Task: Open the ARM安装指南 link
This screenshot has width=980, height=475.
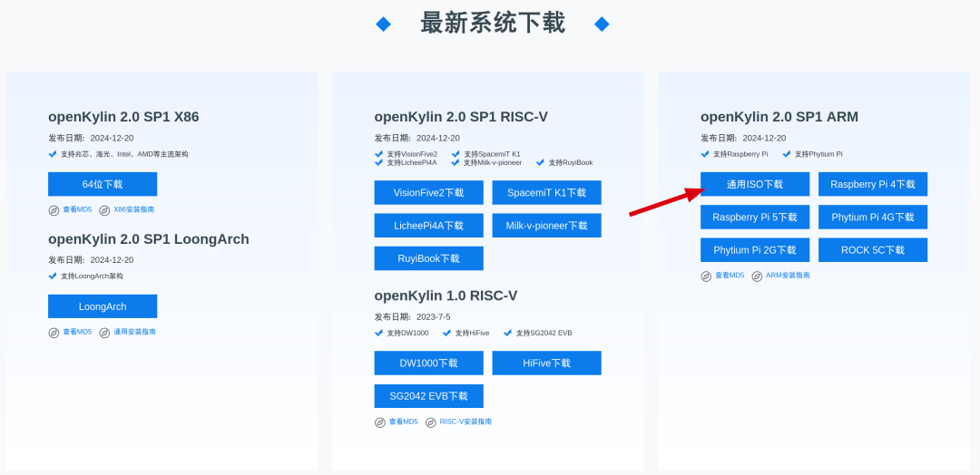Action: point(789,276)
